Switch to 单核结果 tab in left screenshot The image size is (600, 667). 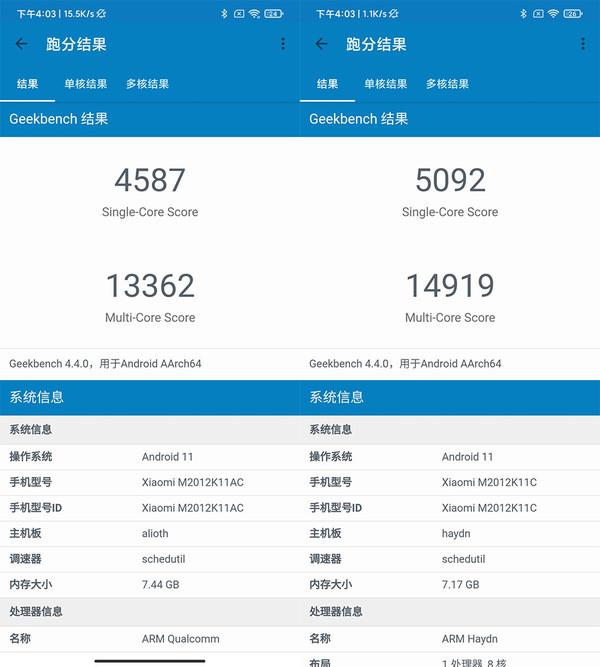(x=86, y=84)
